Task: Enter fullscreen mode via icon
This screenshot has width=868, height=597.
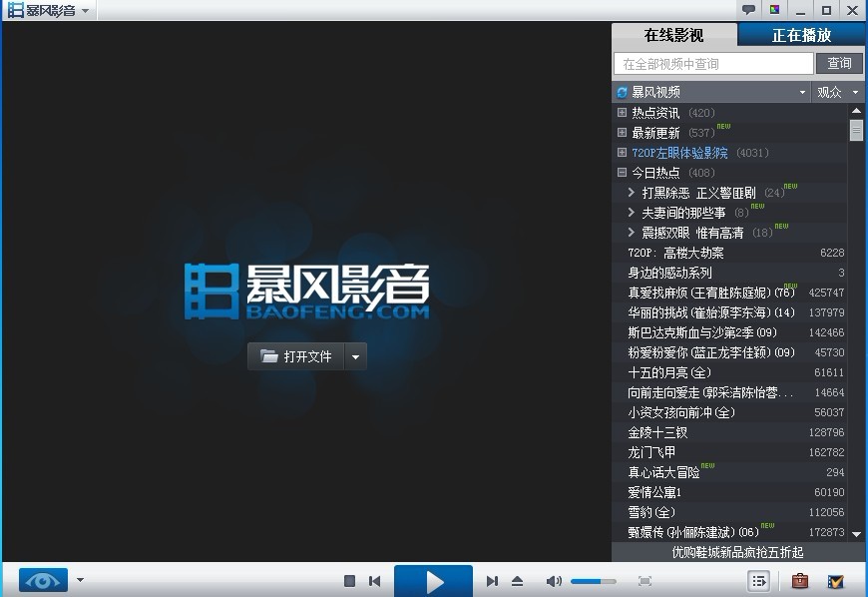Action: pyautogui.click(x=645, y=581)
